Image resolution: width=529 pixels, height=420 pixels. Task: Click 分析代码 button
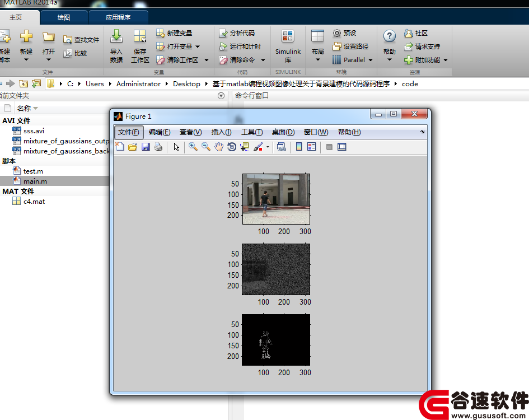point(237,33)
